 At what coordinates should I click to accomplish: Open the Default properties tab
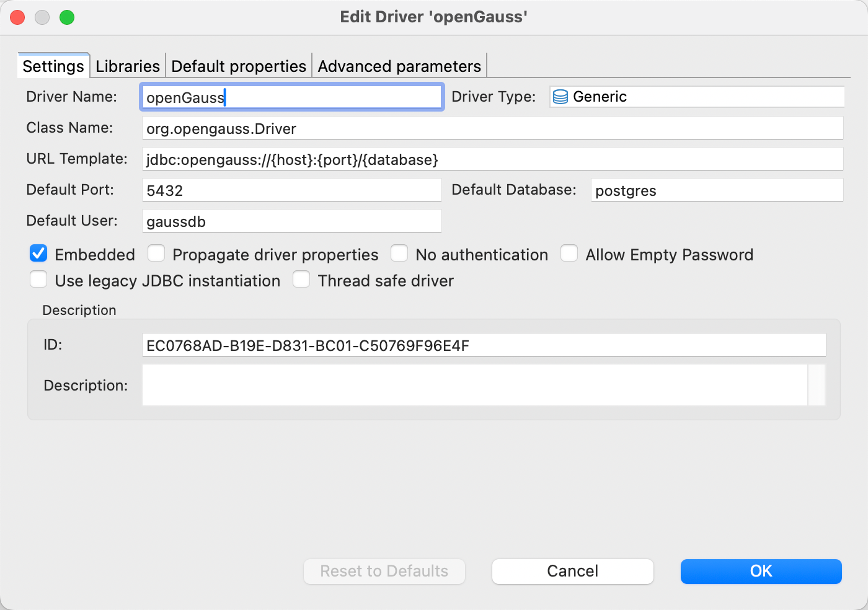tap(239, 66)
